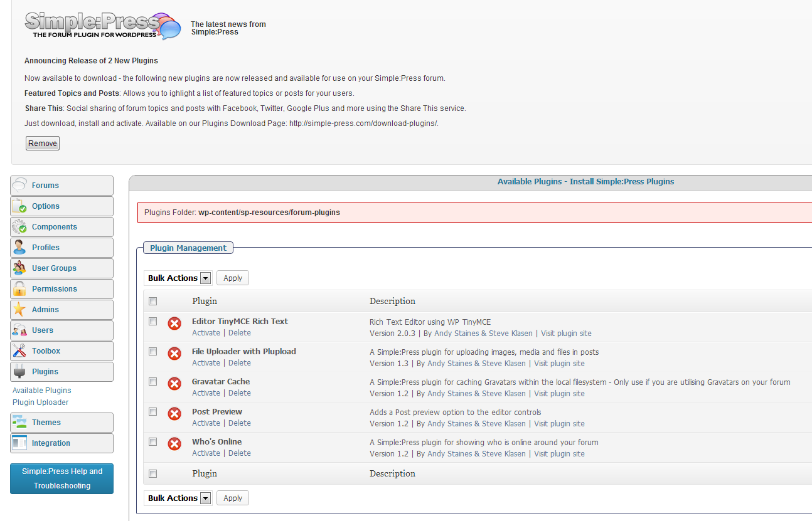This screenshot has height=521, width=812.
Task: Visit plugin site for File Uploader
Action: click(559, 364)
